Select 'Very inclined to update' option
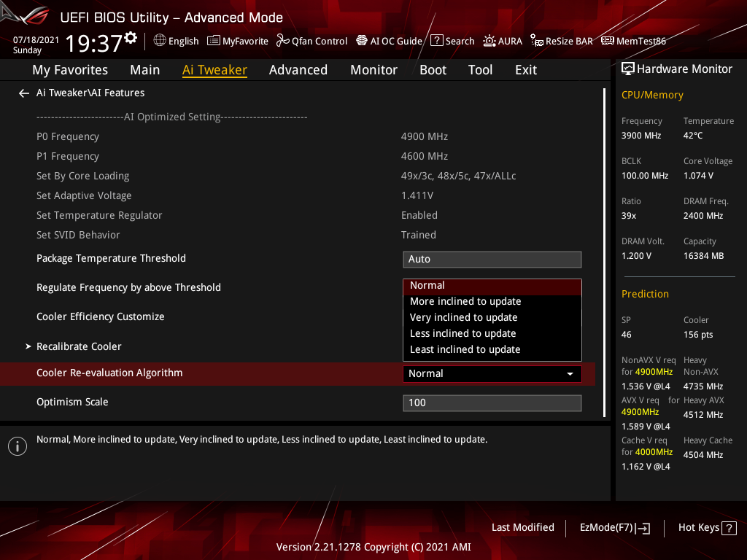 click(462, 317)
